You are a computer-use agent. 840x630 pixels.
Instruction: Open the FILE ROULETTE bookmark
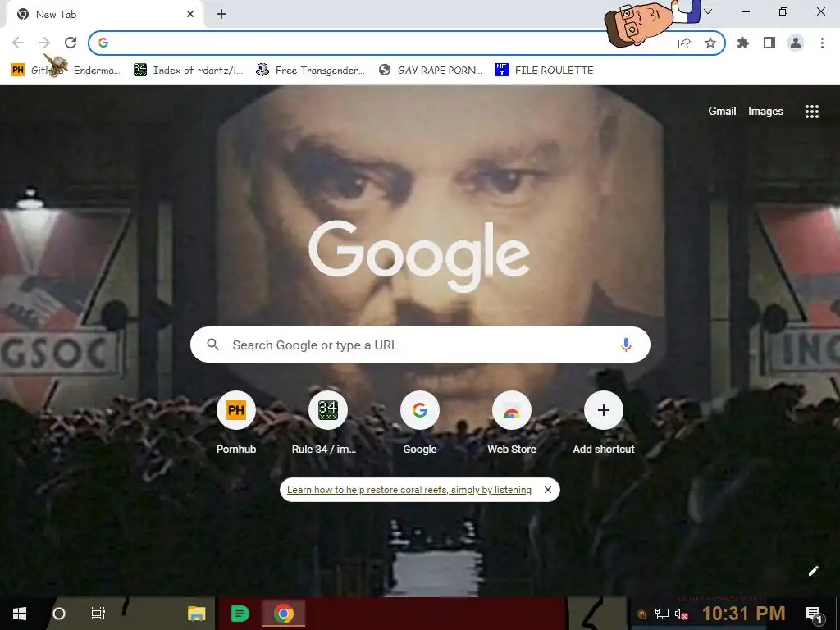click(545, 71)
